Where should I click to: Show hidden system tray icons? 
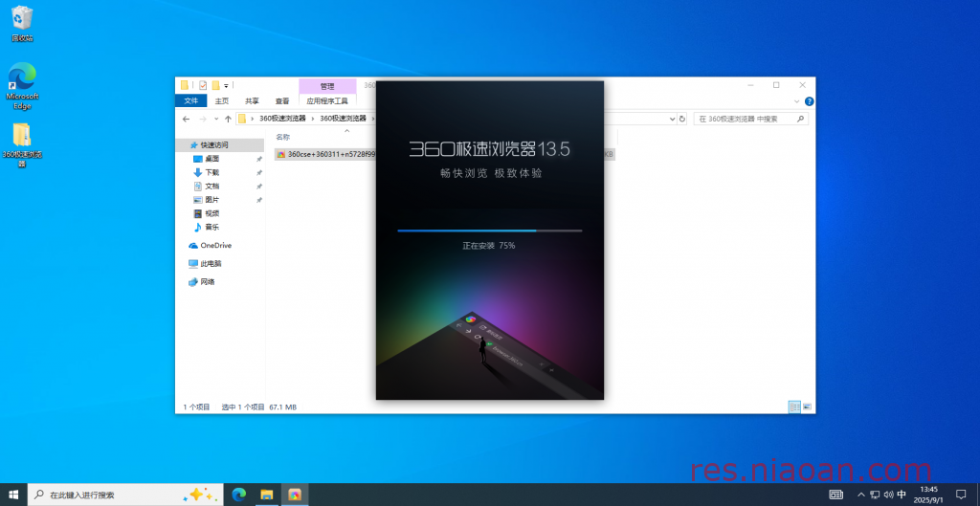click(x=862, y=495)
